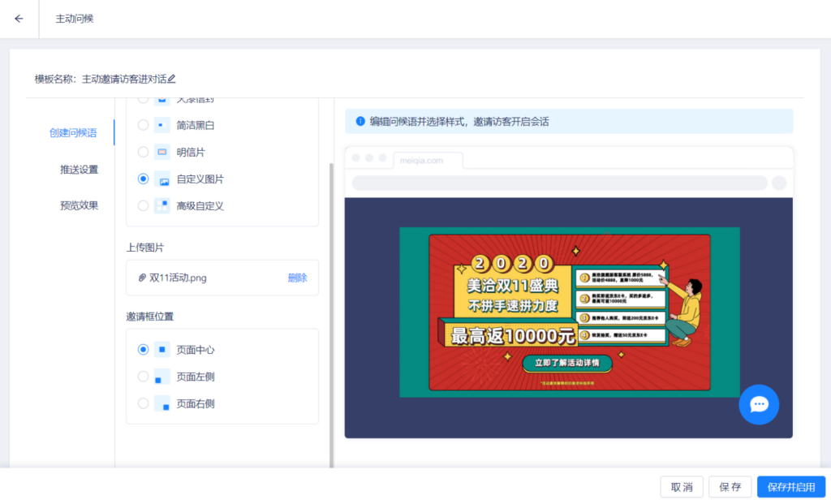Click the 页面左侧 position icon
This screenshot has width=831, height=504.
pos(162,377)
